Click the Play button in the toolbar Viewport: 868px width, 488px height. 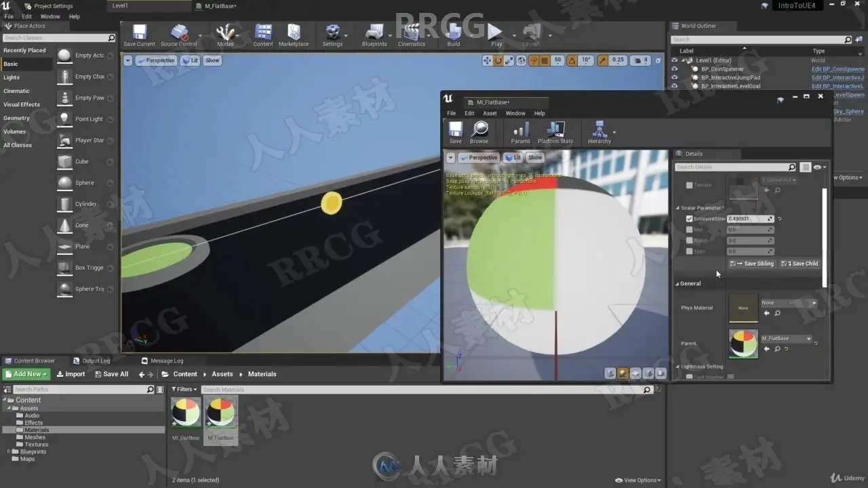click(x=496, y=35)
